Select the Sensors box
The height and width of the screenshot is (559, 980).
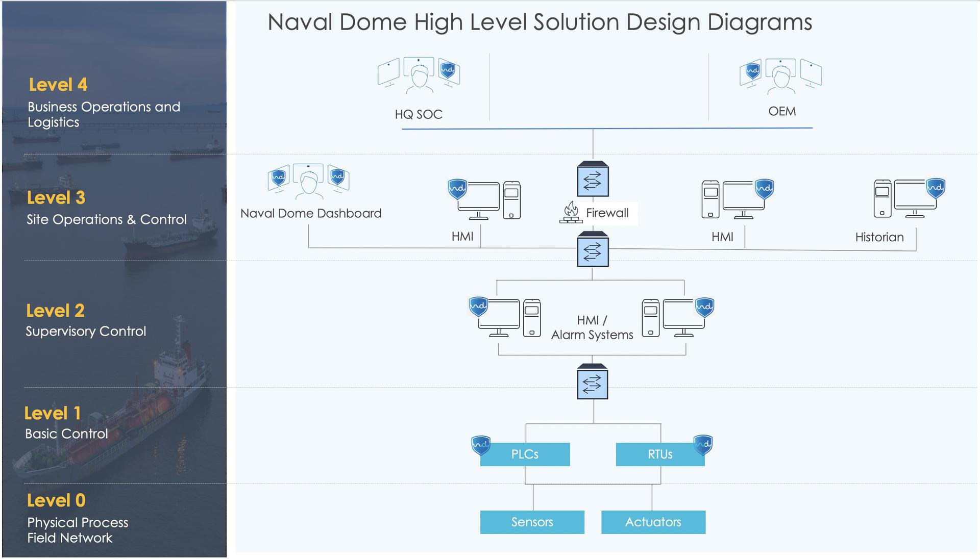(x=532, y=522)
